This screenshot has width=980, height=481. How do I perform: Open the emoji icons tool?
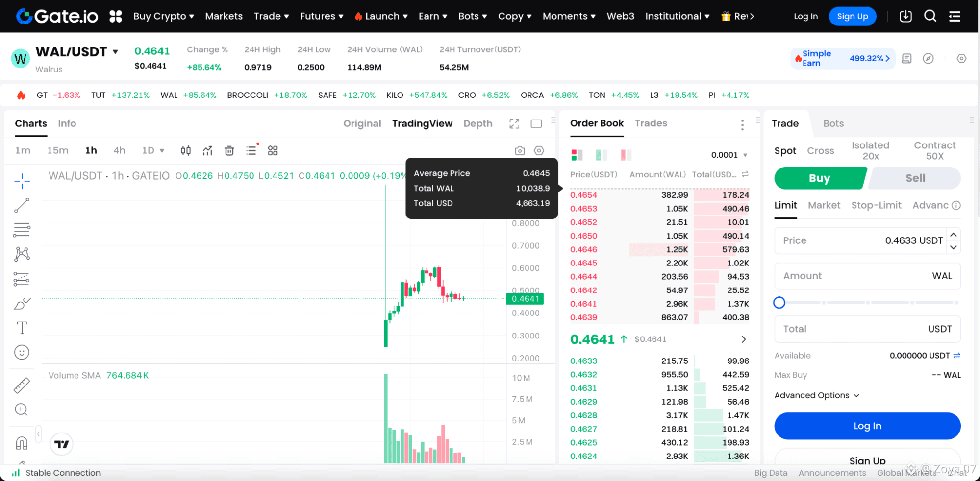pyautogui.click(x=22, y=352)
